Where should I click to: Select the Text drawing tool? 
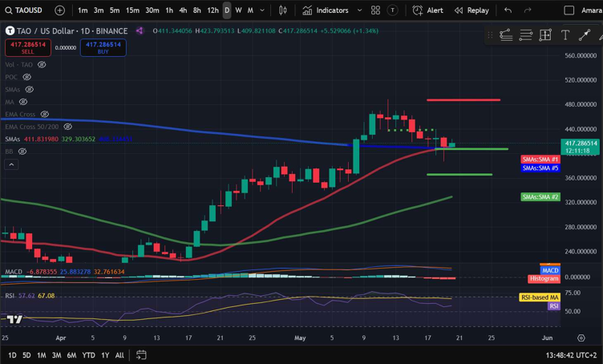[565, 35]
